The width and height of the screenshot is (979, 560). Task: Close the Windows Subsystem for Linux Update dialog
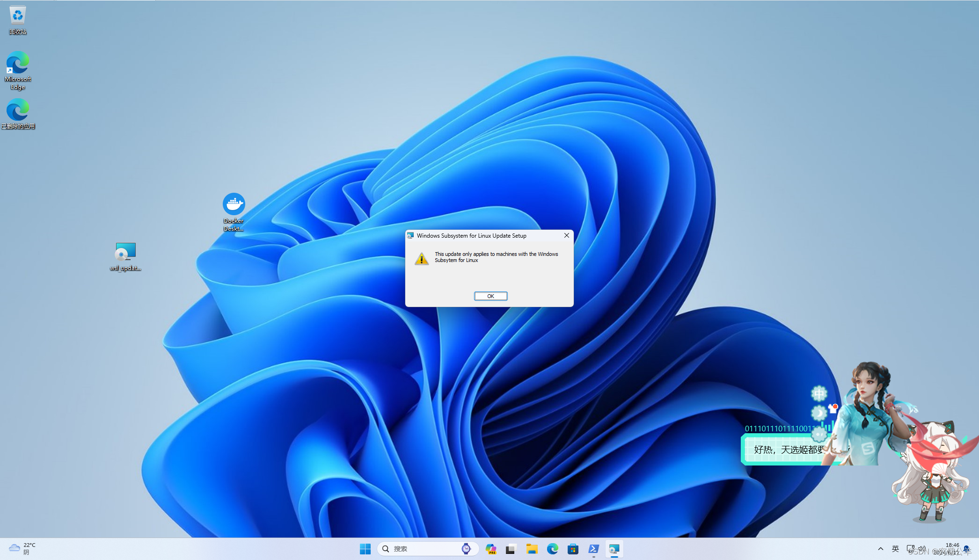pos(566,235)
